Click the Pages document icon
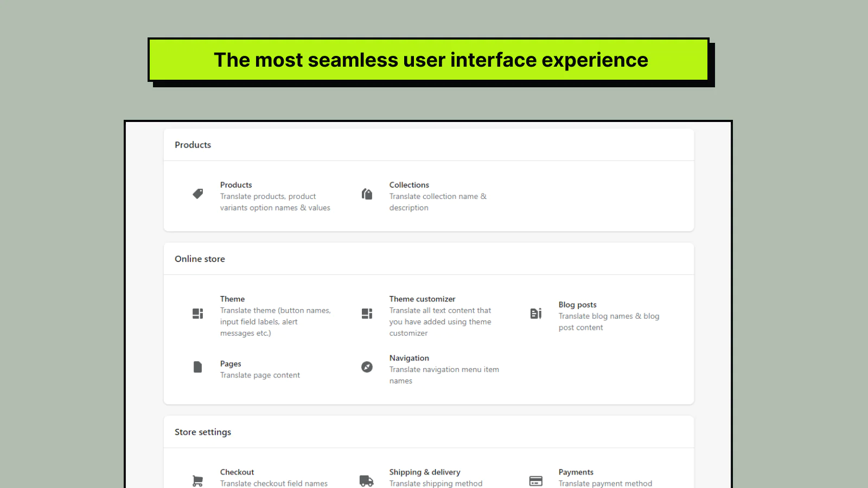The width and height of the screenshot is (868, 488). 198,367
